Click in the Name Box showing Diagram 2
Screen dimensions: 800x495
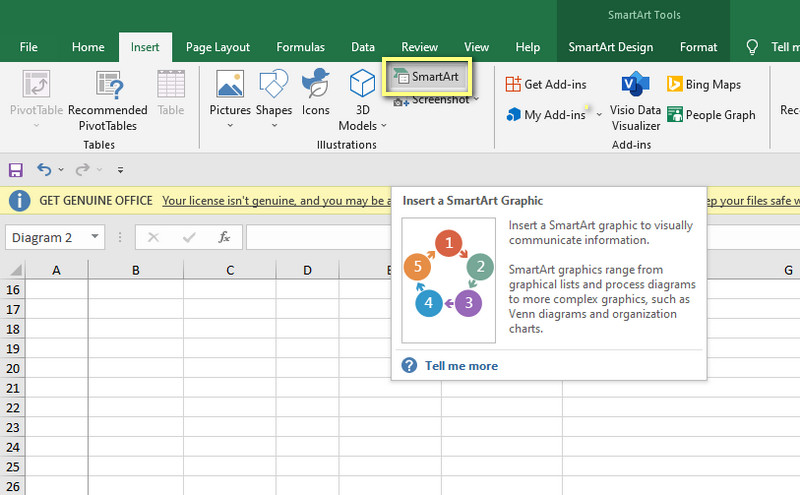[x=47, y=237]
